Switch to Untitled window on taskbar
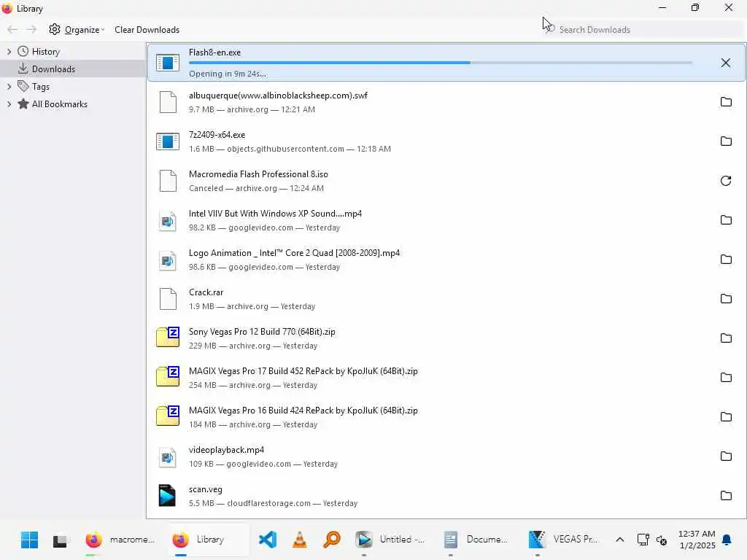 point(391,540)
